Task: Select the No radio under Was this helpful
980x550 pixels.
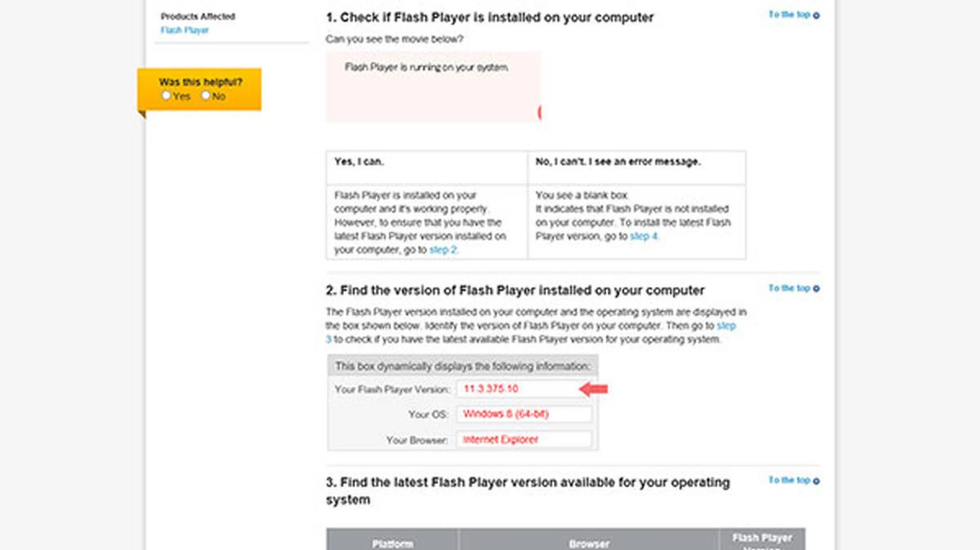Action: (x=205, y=95)
